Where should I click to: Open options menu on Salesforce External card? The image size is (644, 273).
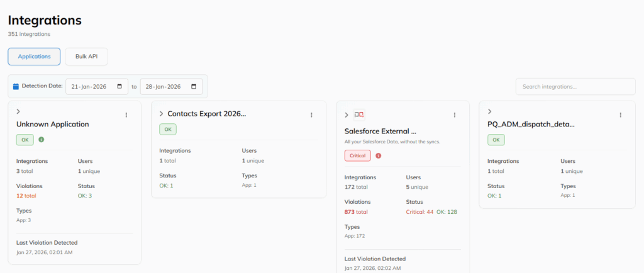tap(455, 115)
